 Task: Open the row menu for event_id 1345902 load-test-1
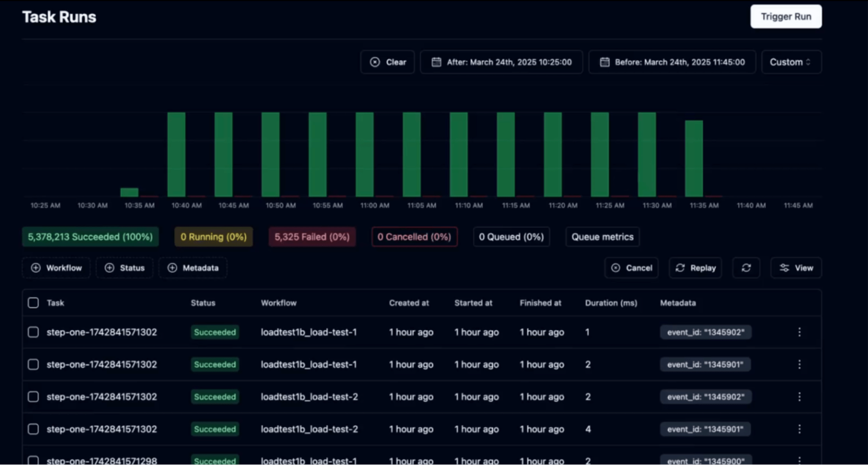799,332
